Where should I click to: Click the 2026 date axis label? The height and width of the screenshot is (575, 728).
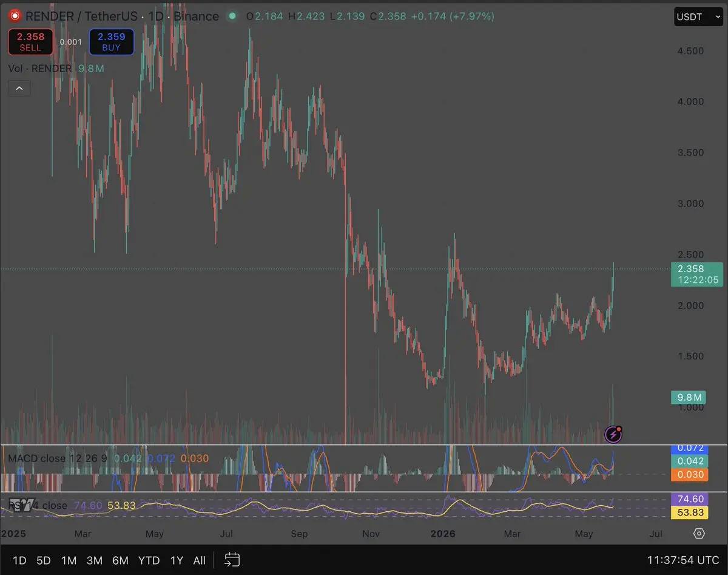point(442,534)
